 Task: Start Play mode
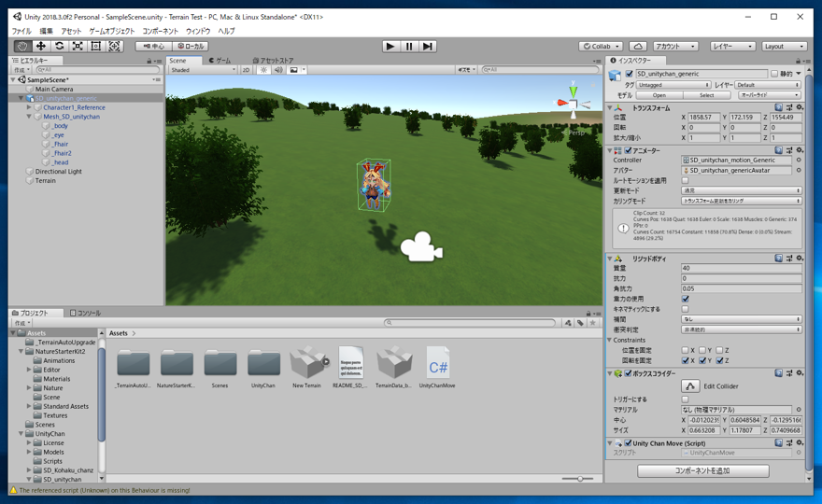tap(390, 46)
